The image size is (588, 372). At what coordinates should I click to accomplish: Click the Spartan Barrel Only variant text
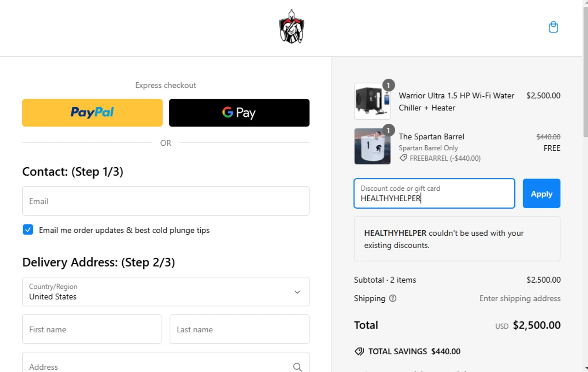pos(428,148)
